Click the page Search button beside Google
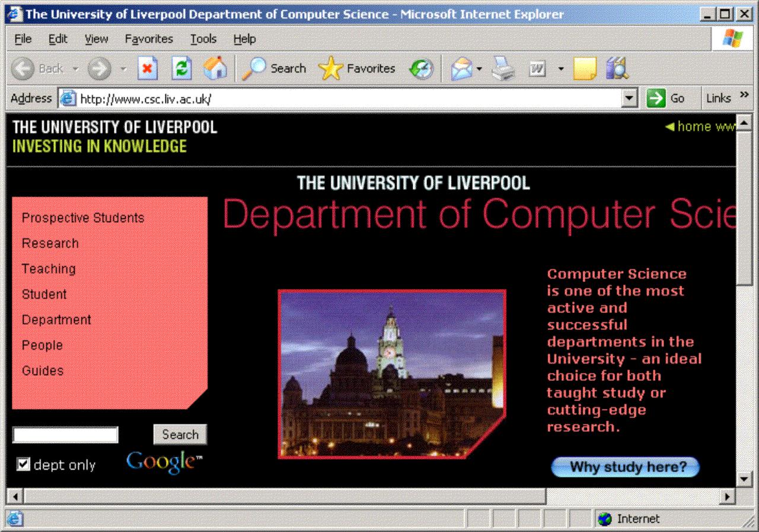The image size is (759, 532). [180, 434]
